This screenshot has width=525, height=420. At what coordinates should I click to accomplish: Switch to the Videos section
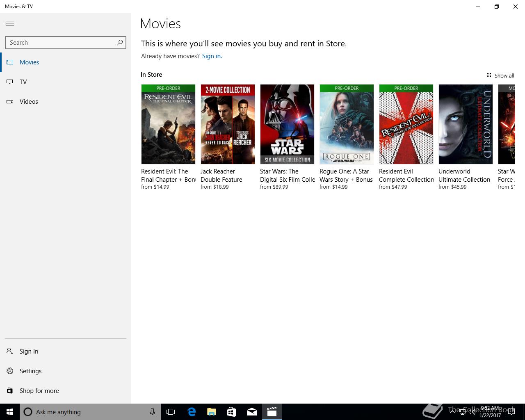[x=29, y=102]
